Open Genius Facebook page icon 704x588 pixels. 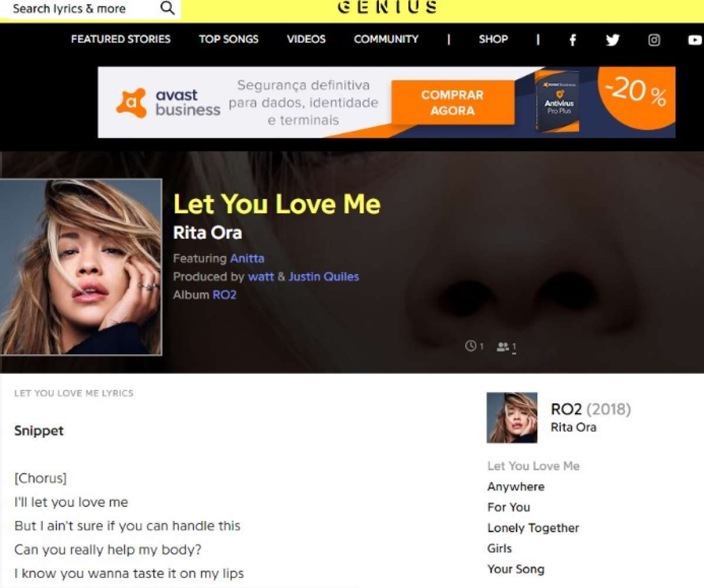(573, 39)
